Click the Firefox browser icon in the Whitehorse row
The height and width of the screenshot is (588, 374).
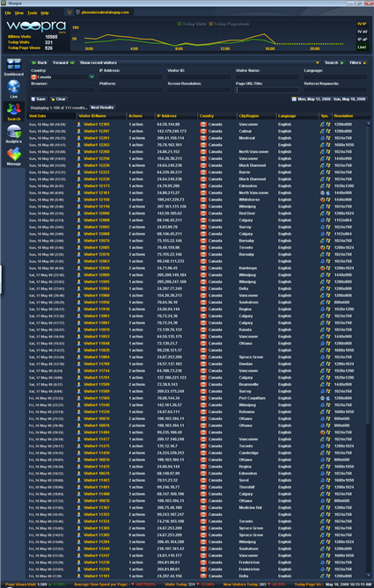click(x=322, y=200)
